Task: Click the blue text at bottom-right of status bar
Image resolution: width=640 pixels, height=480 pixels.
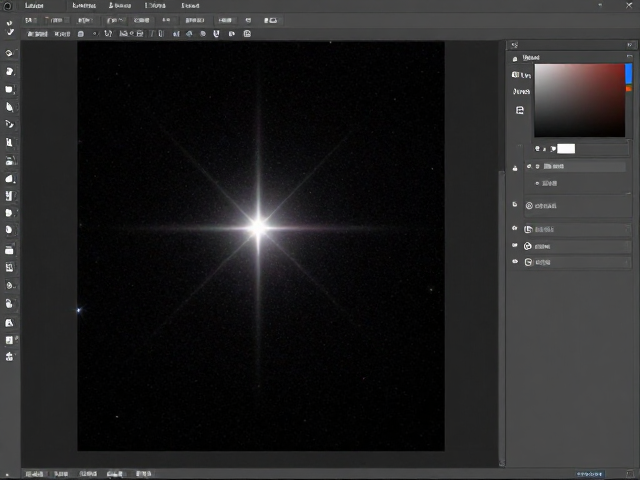Action: (589, 474)
